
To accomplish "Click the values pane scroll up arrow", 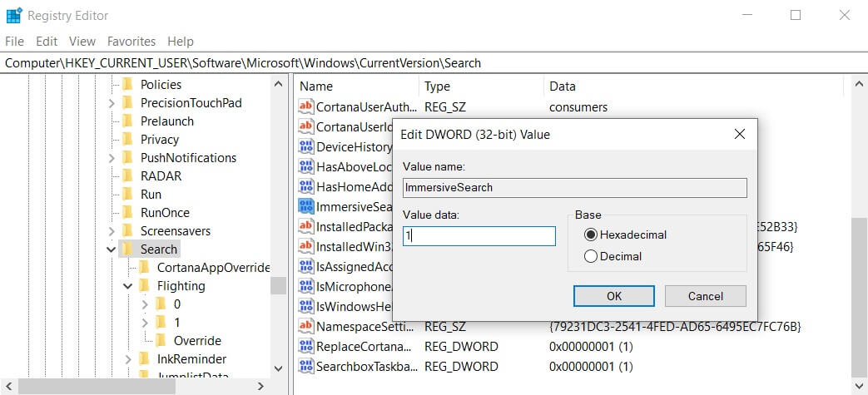I will (x=859, y=84).
